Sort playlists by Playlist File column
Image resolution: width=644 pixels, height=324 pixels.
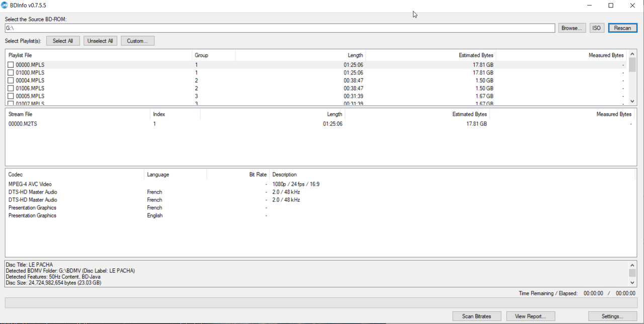click(99, 55)
